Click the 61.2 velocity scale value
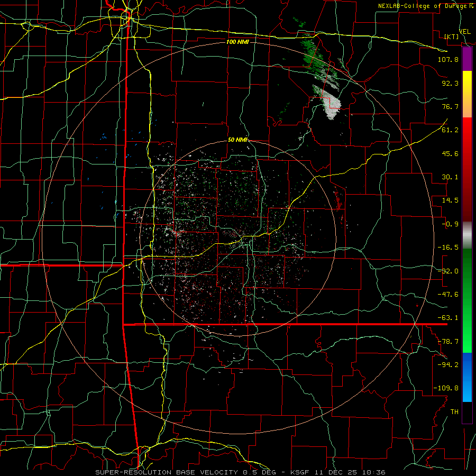Viewport: 476px width, 476px height. click(450, 130)
